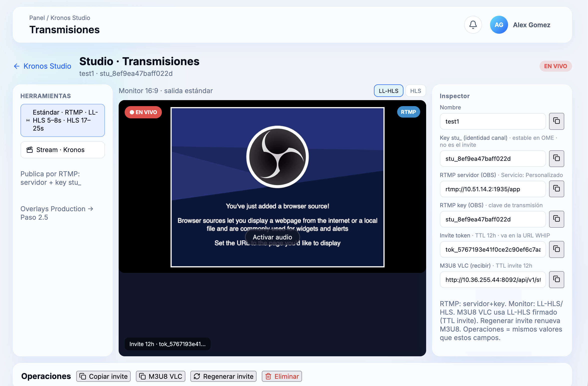Copy the Nombre test1 field
This screenshot has height=386, width=588.
[x=556, y=121]
